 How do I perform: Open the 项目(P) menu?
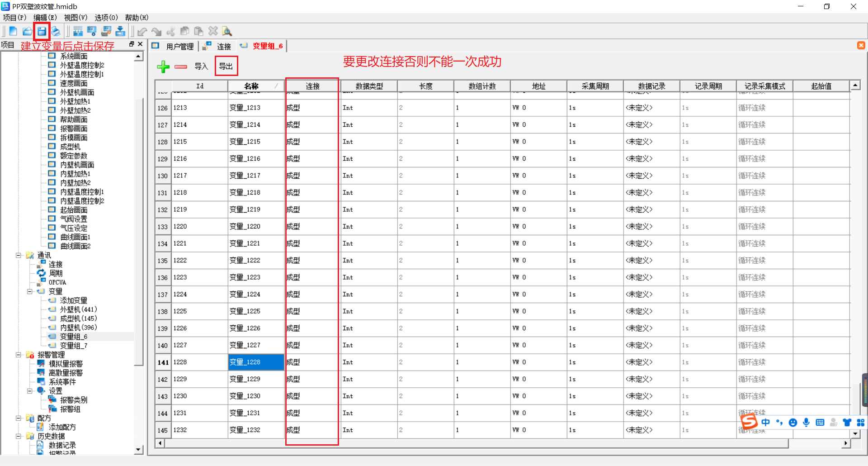(x=14, y=18)
